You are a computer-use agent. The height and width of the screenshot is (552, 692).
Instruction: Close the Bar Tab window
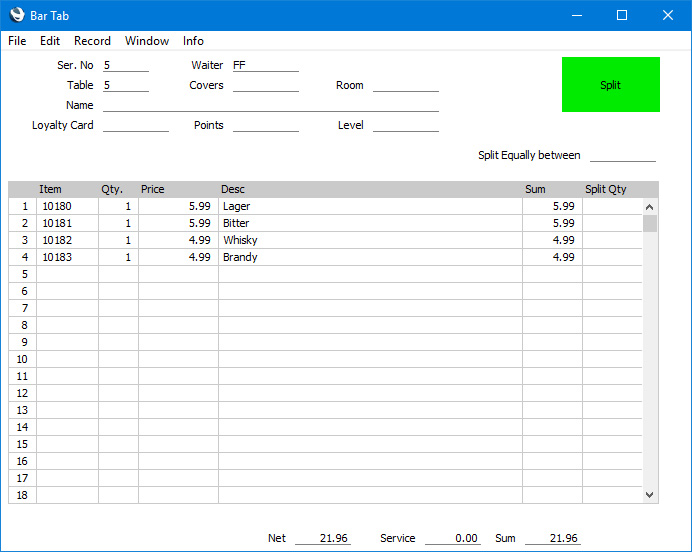tap(668, 15)
